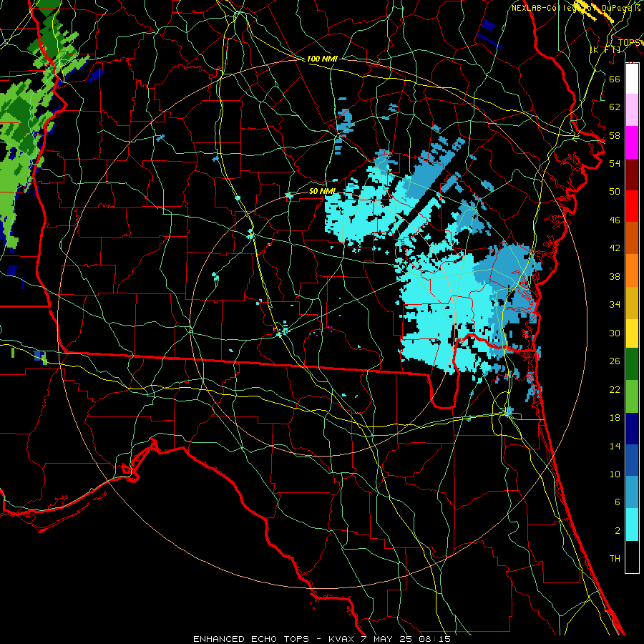Click the black TH legend swatch
Viewport: 644px width, 644px height.
point(632,556)
